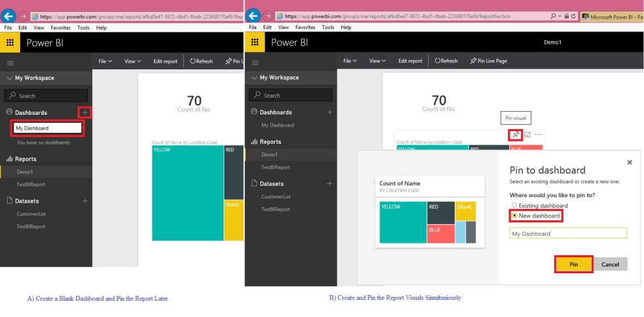Open the chart in focus mode
644x317 pixels.
[x=527, y=134]
